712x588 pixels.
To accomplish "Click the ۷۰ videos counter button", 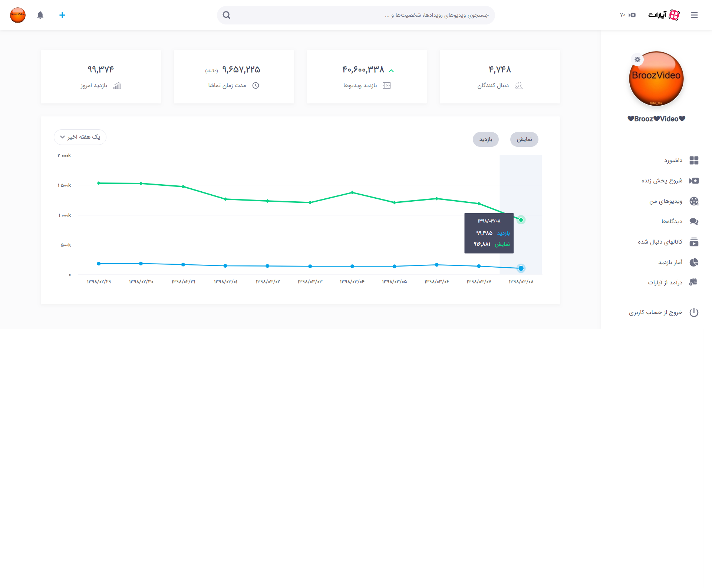I will (x=628, y=15).
